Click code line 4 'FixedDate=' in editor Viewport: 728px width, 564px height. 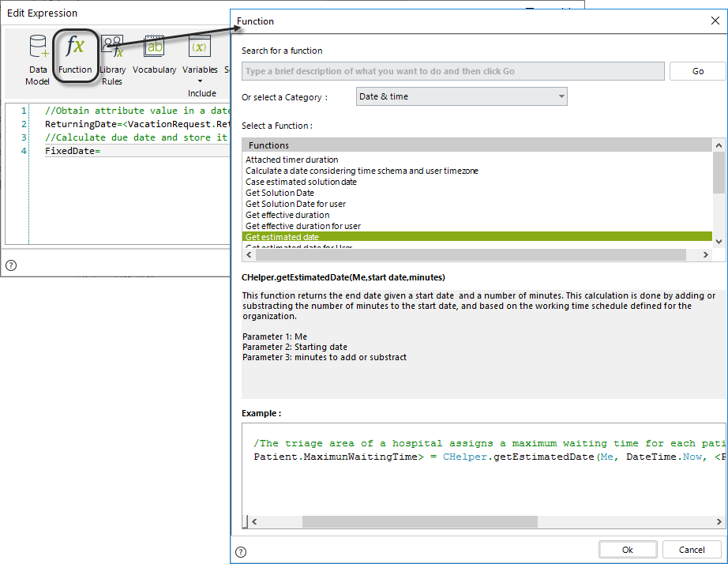pos(73,151)
